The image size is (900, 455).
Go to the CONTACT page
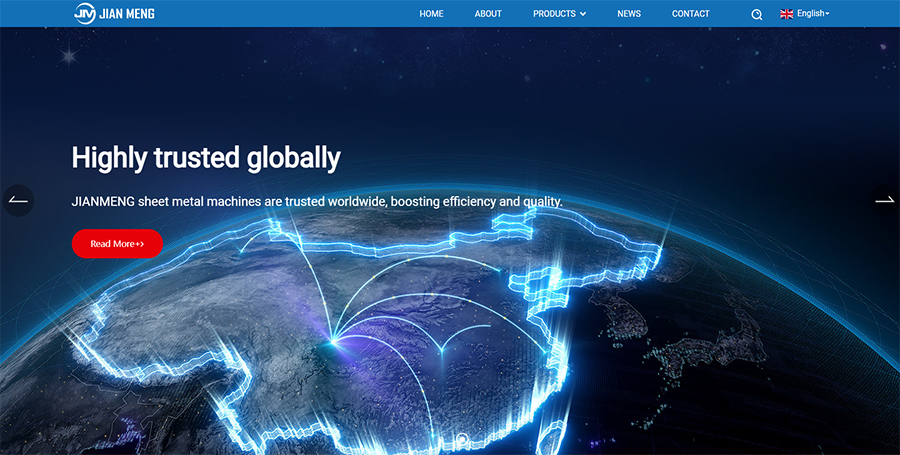coord(690,14)
